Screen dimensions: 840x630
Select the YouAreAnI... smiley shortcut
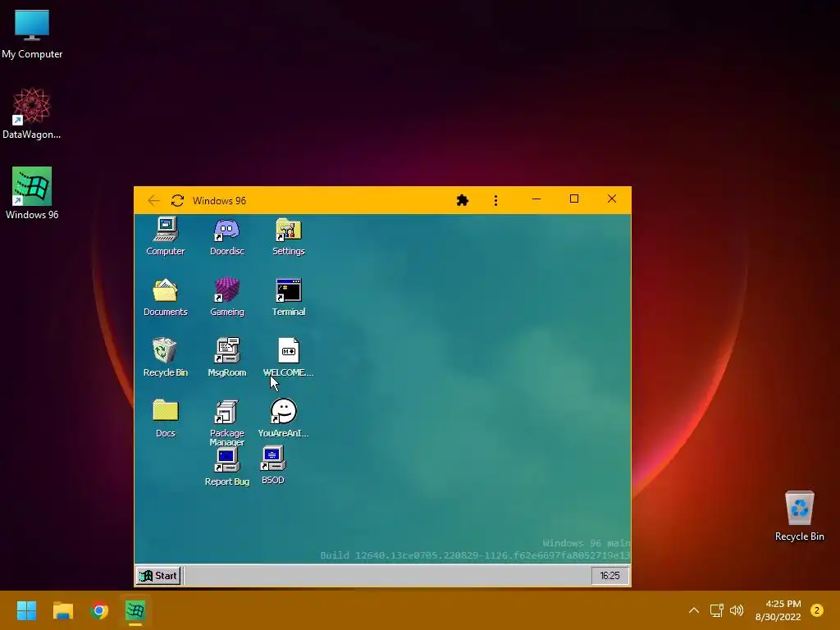pyautogui.click(x=283, y=418)
